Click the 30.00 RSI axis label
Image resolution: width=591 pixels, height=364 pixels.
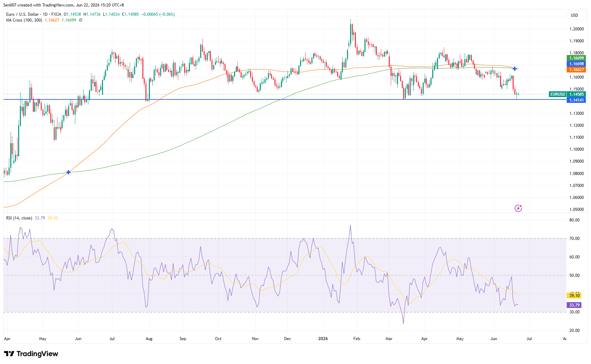click(575, 312)
